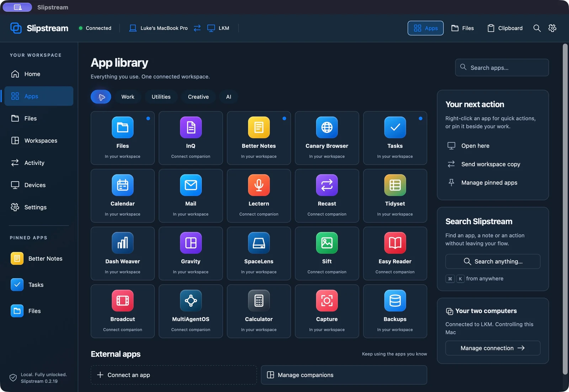
Task: Open the Mail app
Action: pos(191,196)
